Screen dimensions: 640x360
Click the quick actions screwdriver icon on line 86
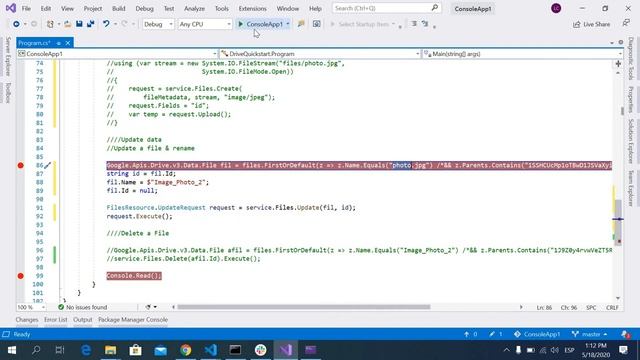click(x=47, y=165)
